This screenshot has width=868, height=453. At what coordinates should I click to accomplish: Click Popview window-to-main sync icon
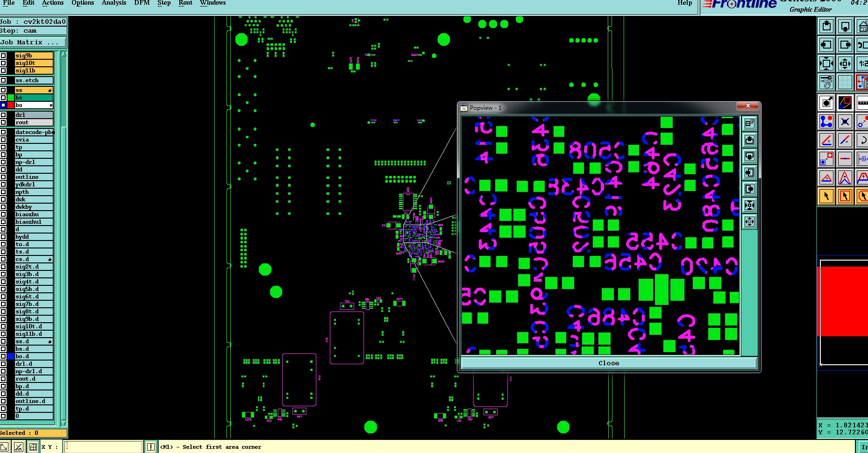(x=749, y=123)
